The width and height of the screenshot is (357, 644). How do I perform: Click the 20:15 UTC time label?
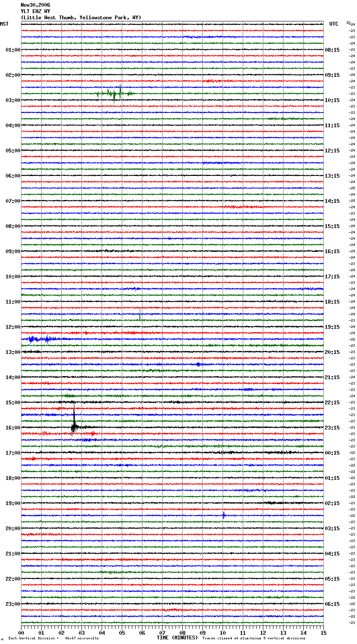pyautogui.click(x=332, y=352)
